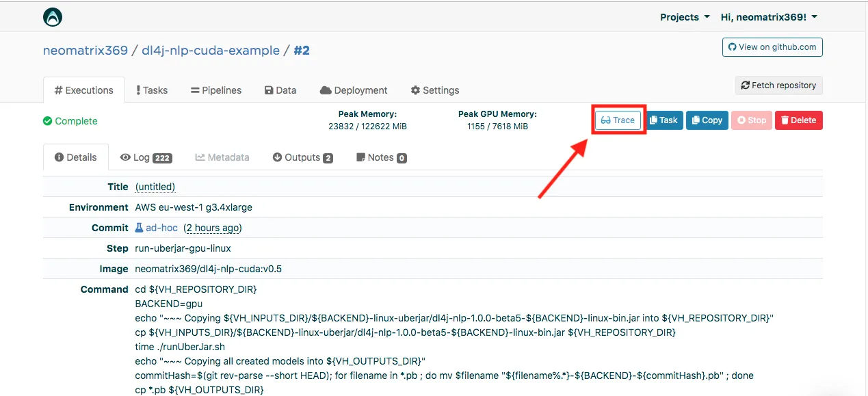Screen dimensions: 868x396
Task: Click the Trace button
Action: pos(618,120)
